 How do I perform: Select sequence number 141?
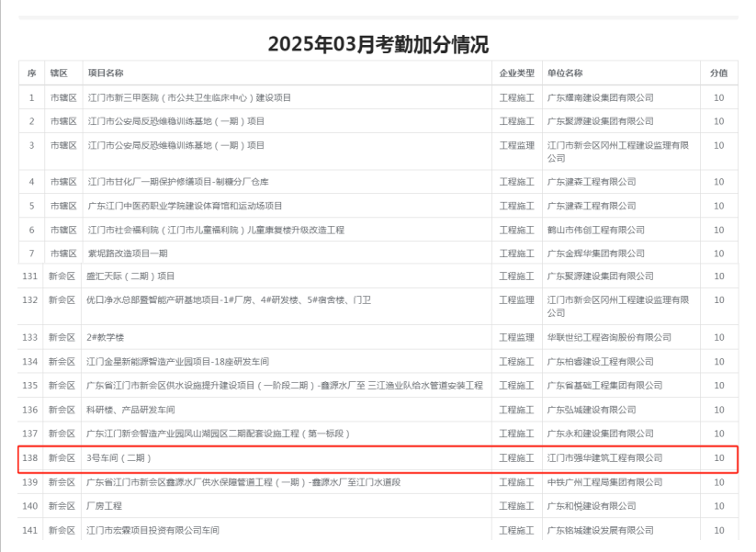30,530
